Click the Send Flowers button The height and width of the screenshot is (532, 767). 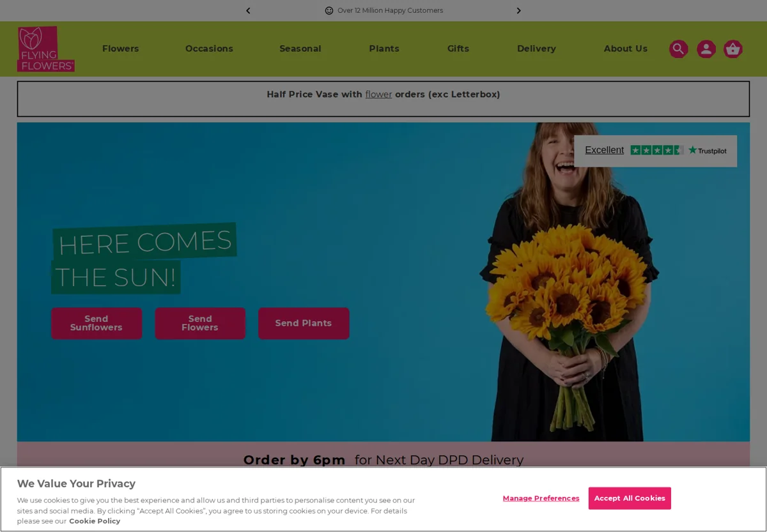pyautogui.click(x=200, y=323)
